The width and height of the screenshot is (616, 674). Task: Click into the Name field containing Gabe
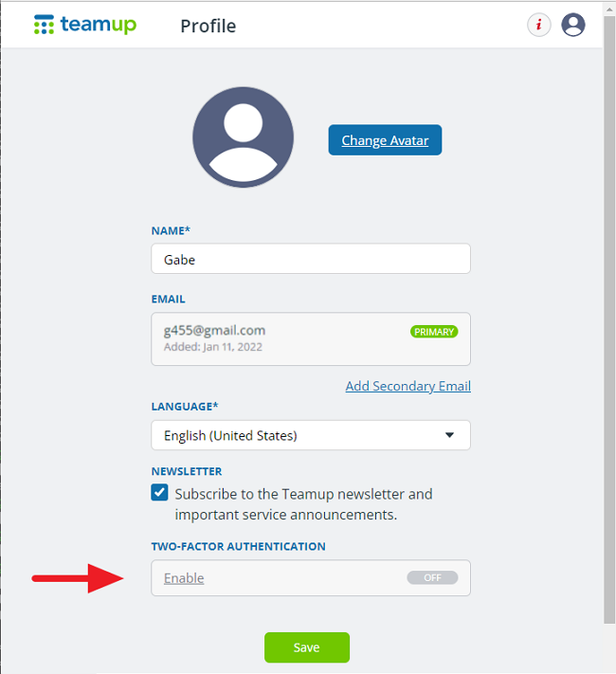[x=310, y=259]
